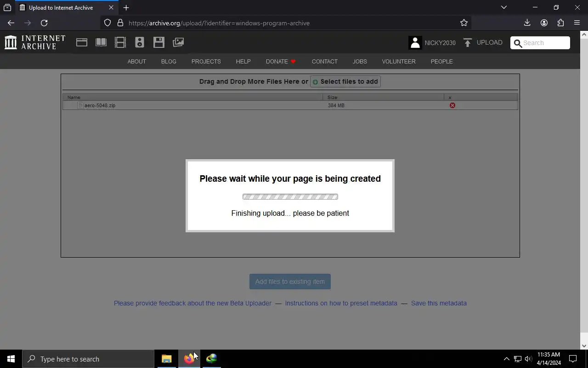Viewport: 588px width, 368px height.
Task: Open Firefox View icon in tab bar
Action: (x=7, y=7)
